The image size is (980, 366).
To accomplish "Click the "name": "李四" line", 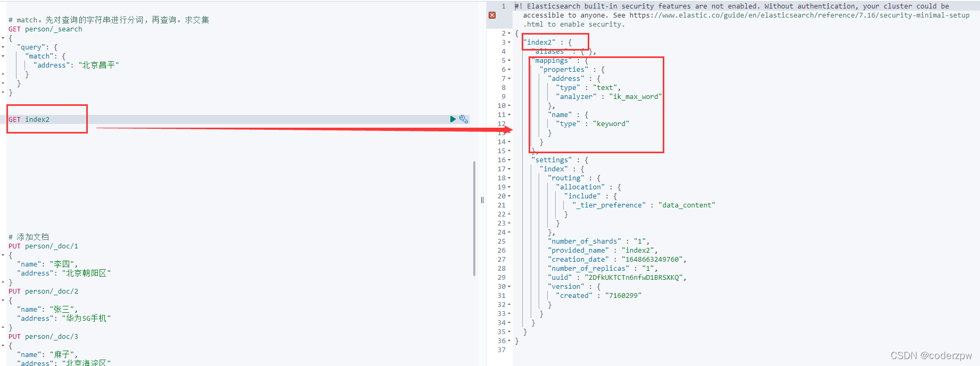I will point(47,264).
